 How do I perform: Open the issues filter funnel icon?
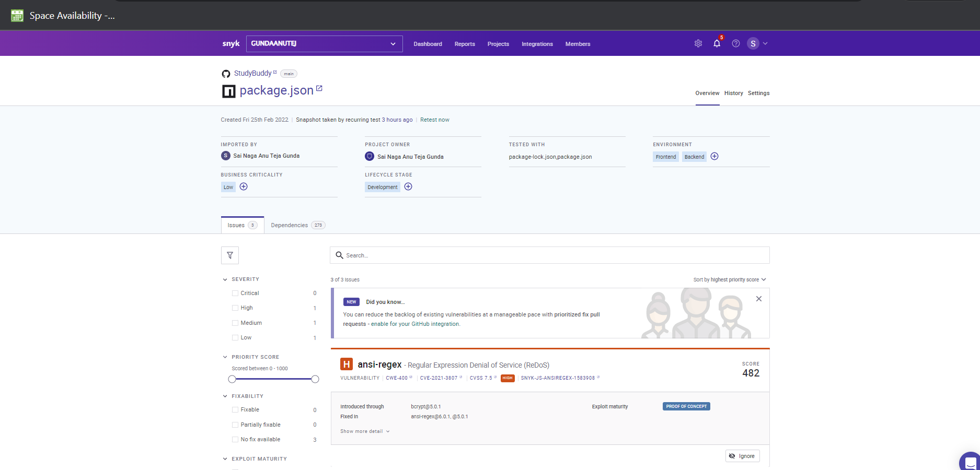229,255
